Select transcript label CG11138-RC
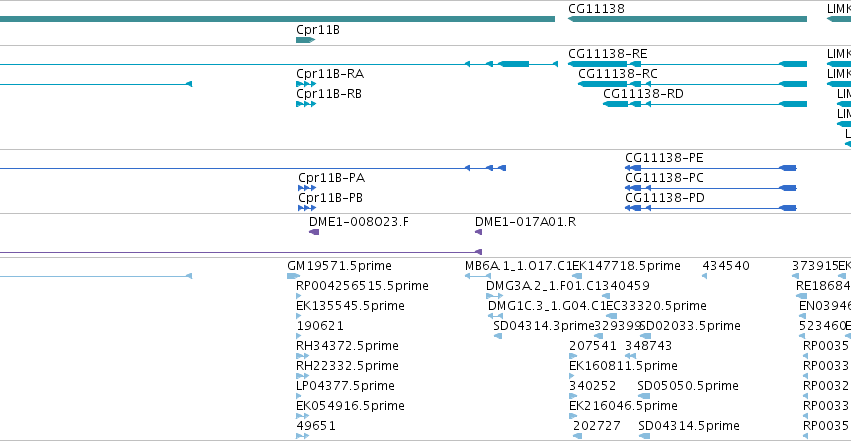The image size is (851, 441). pyautogui.click(x=618, y=74)
